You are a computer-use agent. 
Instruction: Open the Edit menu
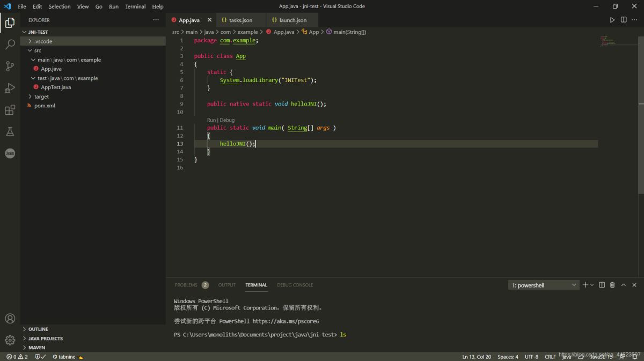tap(37, 6)
